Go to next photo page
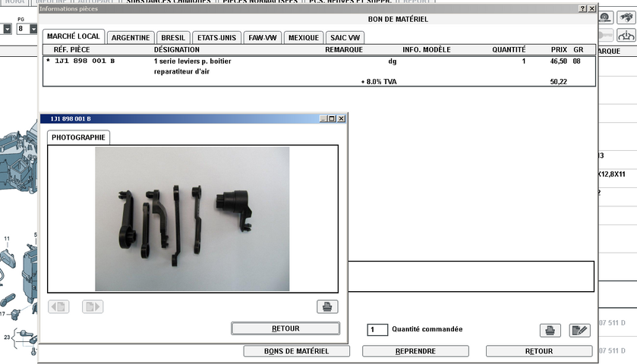This screenshot has width=637, height=364. pos(93,306)
